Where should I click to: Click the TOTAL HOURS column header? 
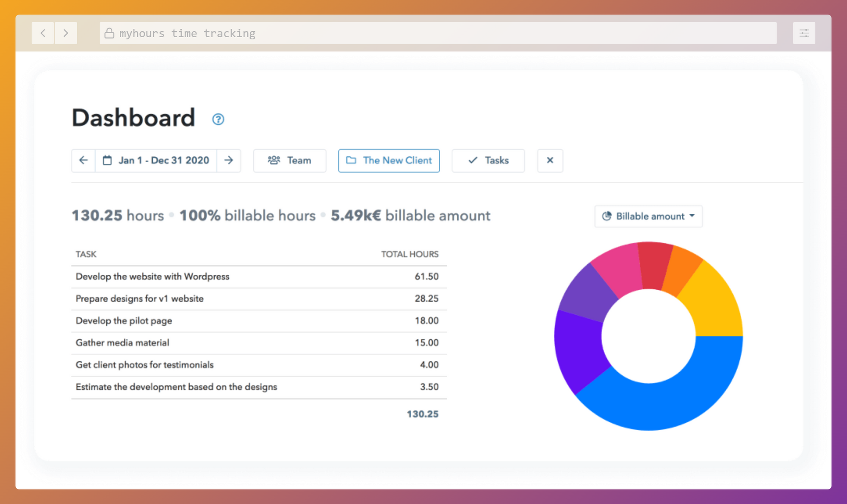pos(410,254)
